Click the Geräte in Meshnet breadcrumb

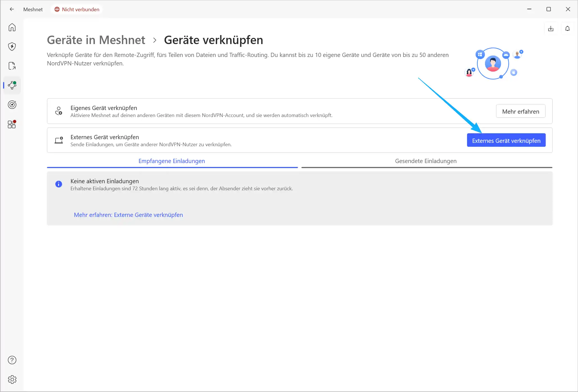(x=96, y=40)
